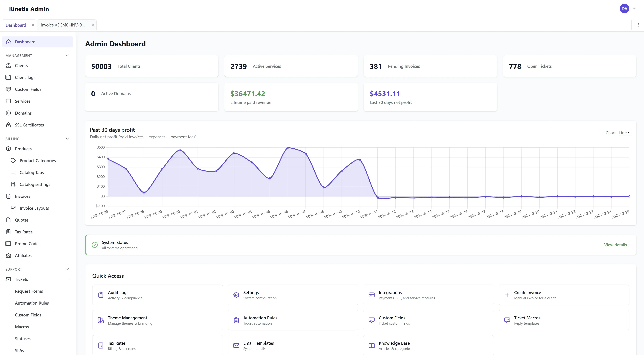Click the SSL Certificates lock icon

(x=9, y=125)
